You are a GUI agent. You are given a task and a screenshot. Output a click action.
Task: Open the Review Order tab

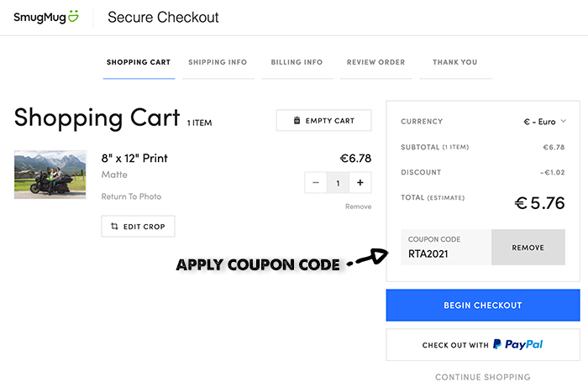pyautogui.click(x=376, y=63)
